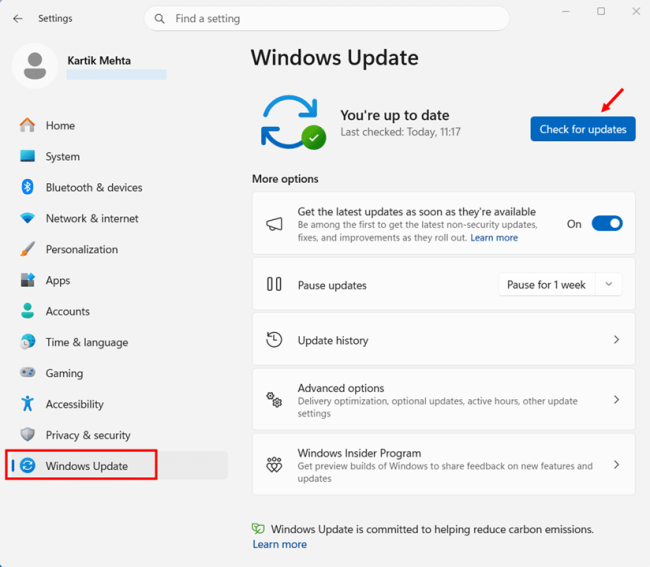650x567 pixels.
Task: Expand Update history chevron
Action: point(616,340)
